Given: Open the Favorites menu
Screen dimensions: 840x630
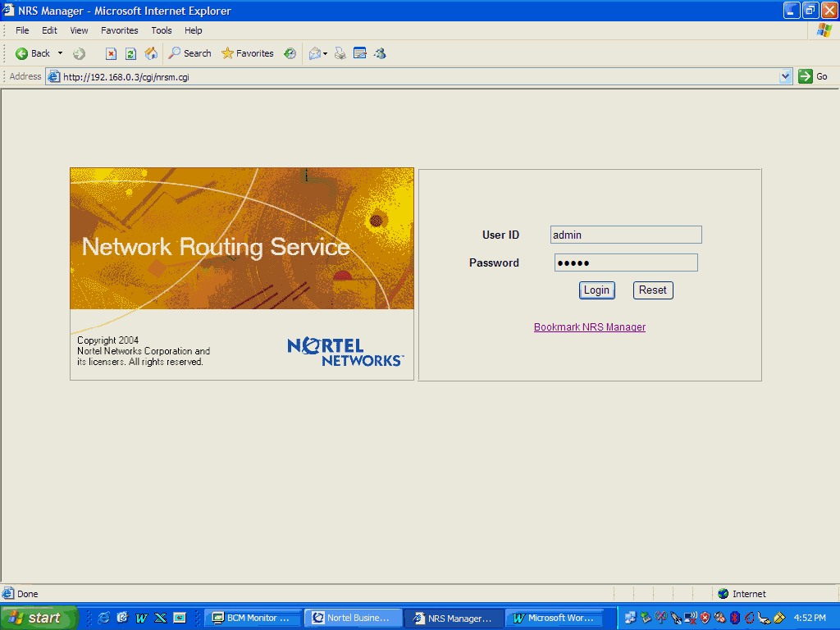Looking at the screenshot, I should point(120,30).
